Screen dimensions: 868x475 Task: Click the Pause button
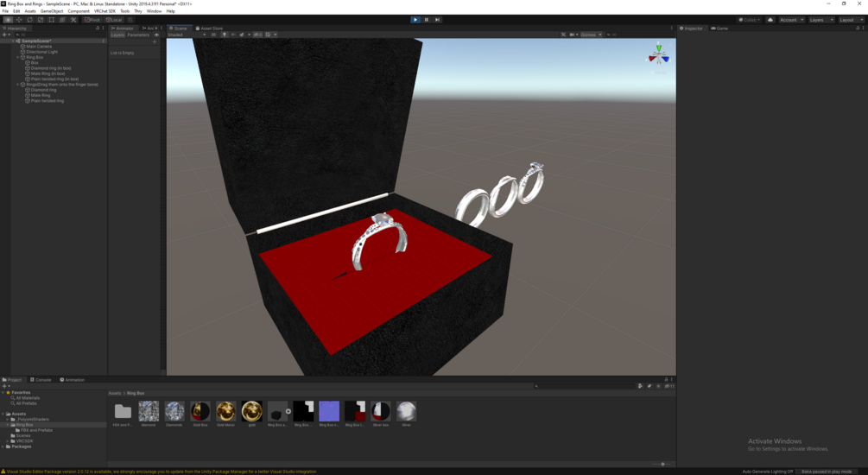(x=427, y=19)
